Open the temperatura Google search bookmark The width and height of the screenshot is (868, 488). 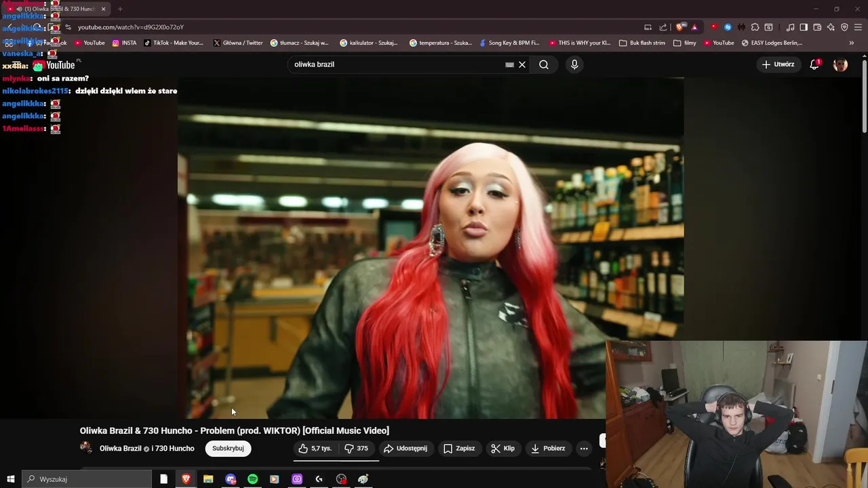coord(441,43)
